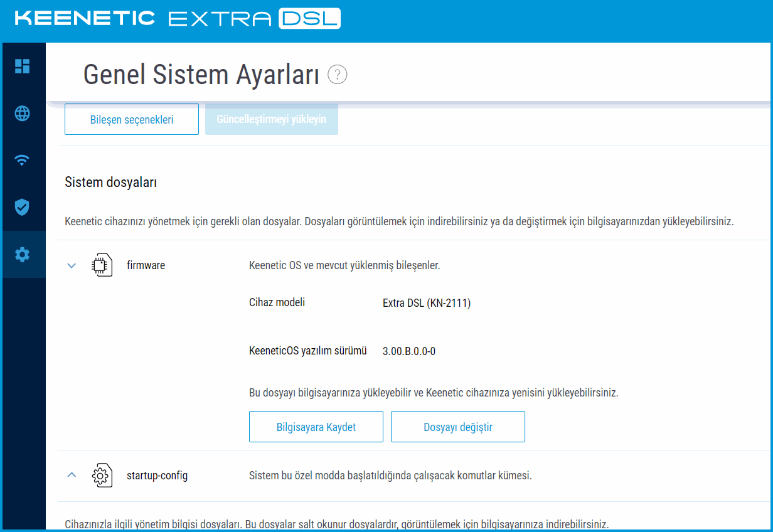The image size is (773, 532).
Task: Open the dashboard grid icon in sidebar
Action: click(23, 66)
